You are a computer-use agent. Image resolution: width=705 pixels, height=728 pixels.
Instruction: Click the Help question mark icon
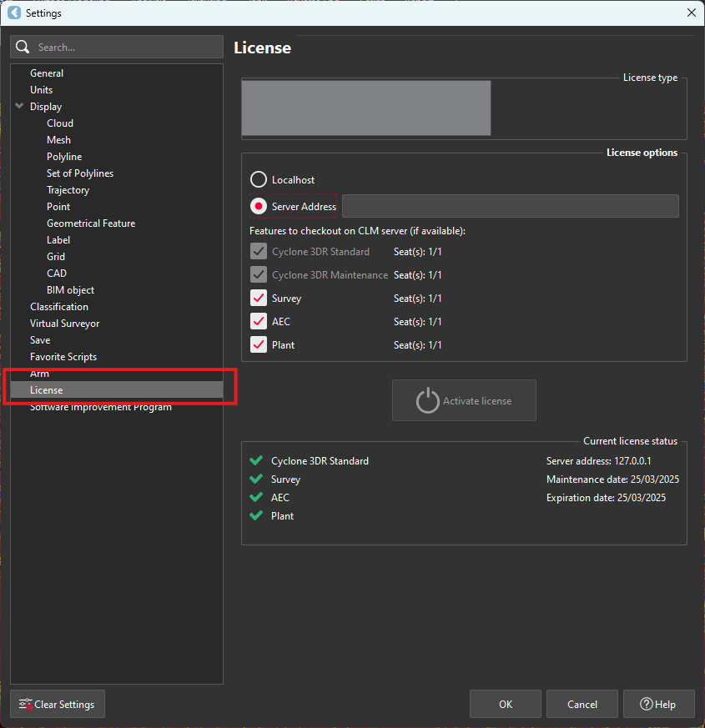pyautogui.click(x=646, y=705)
